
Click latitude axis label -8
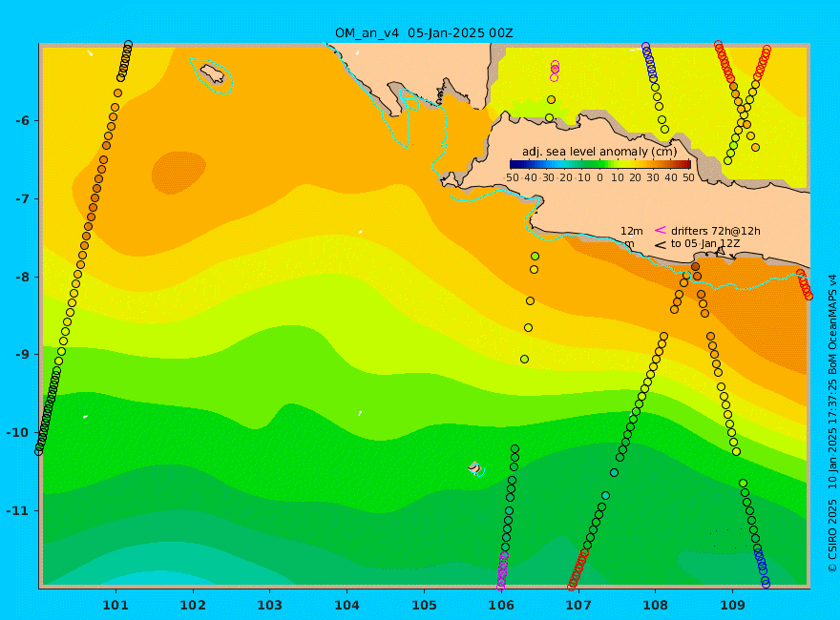[23, 278]
